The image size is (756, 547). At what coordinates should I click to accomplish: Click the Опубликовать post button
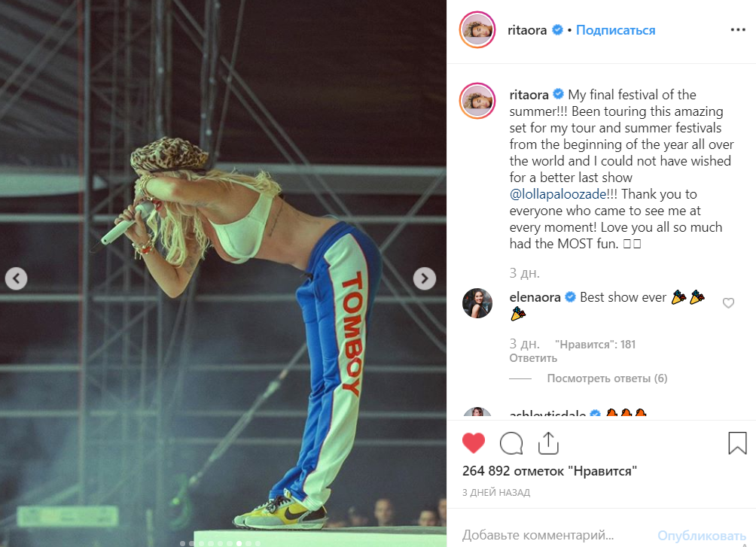pyautogui.click(x=702, y=536)
